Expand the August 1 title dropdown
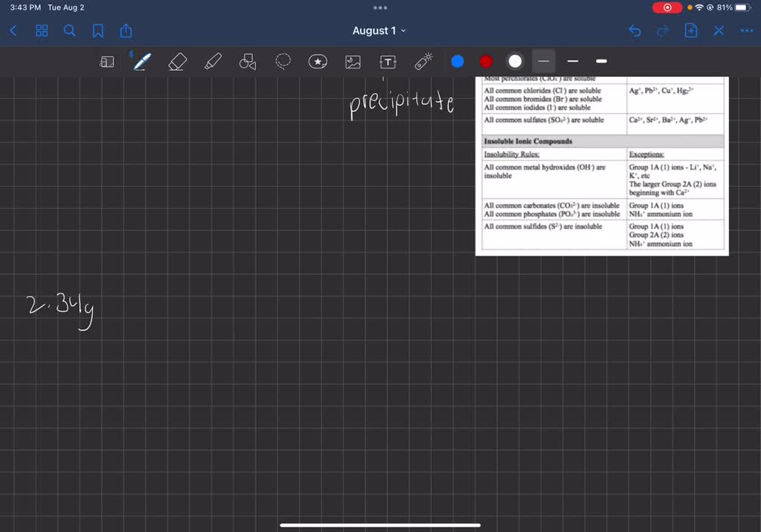This screenshot has height=532, width=761. [x=379, y=30]
